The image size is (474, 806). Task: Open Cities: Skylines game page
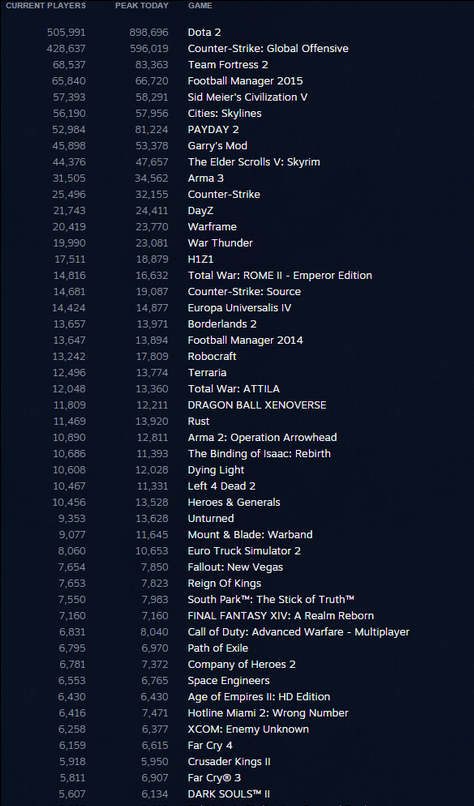(x=224, y=113)
